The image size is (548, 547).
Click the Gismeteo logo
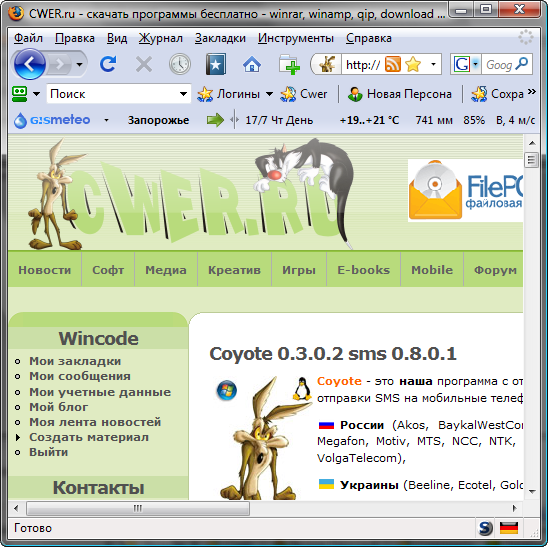coord(52,120)
